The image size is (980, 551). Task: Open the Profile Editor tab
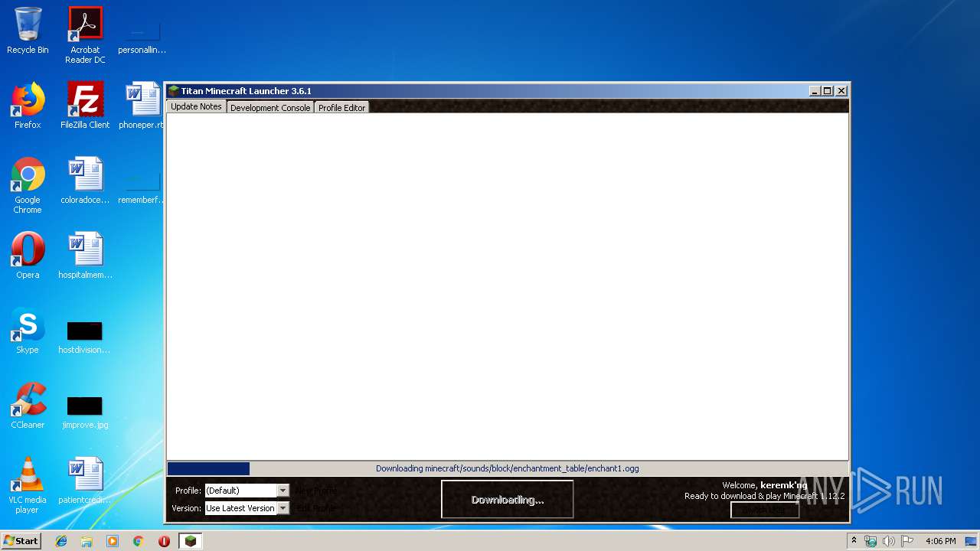tap(341, 108)
